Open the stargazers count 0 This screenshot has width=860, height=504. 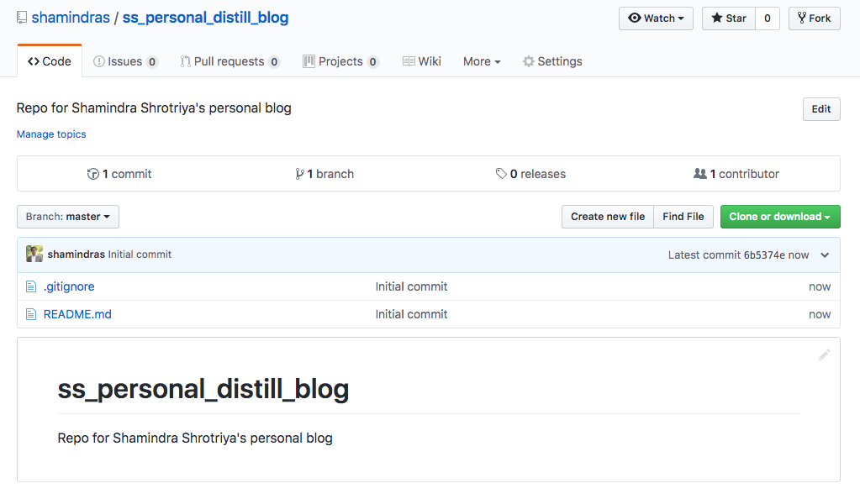tap(768, 18)
